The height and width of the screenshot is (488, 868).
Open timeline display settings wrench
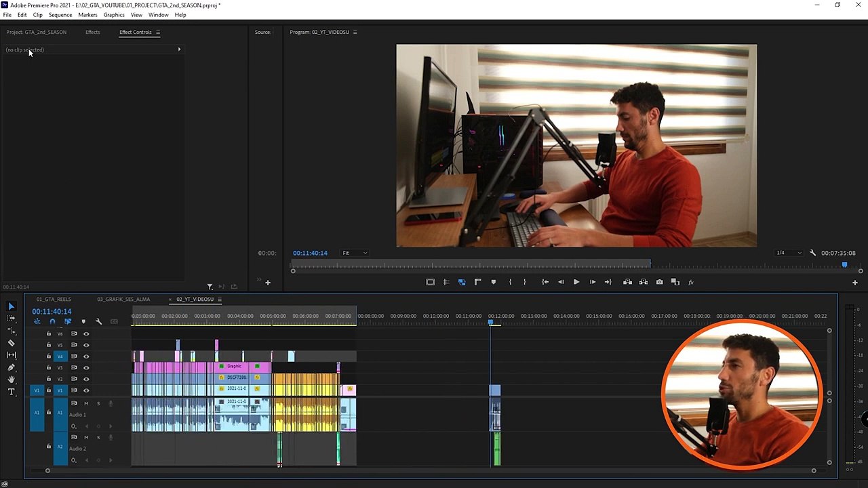coord(98,321)
